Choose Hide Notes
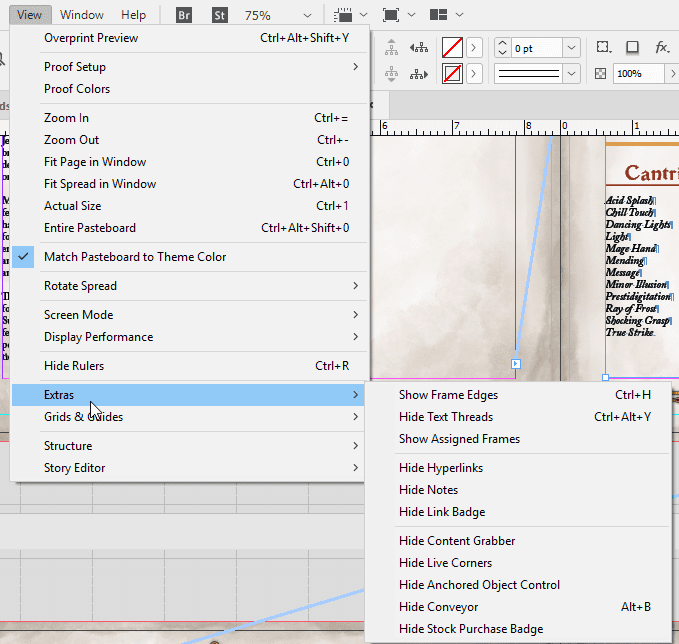 518,490
